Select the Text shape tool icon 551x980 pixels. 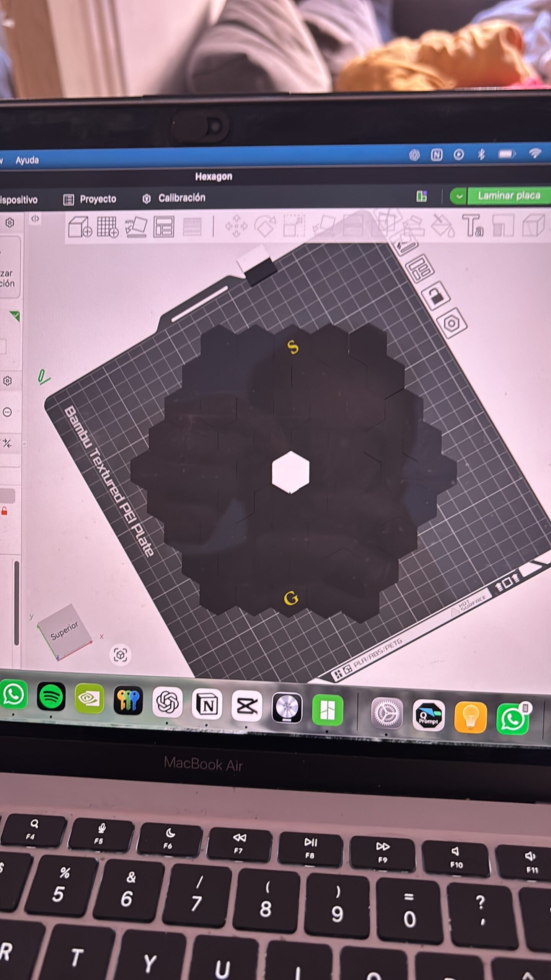pyautogui.click(x=473, y=225)
